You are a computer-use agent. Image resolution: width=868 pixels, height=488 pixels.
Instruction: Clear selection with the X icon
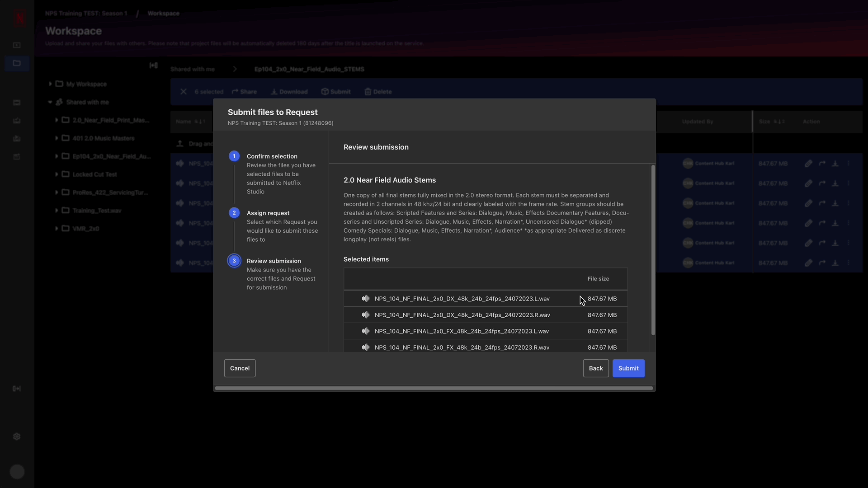(x=184, y=92)
